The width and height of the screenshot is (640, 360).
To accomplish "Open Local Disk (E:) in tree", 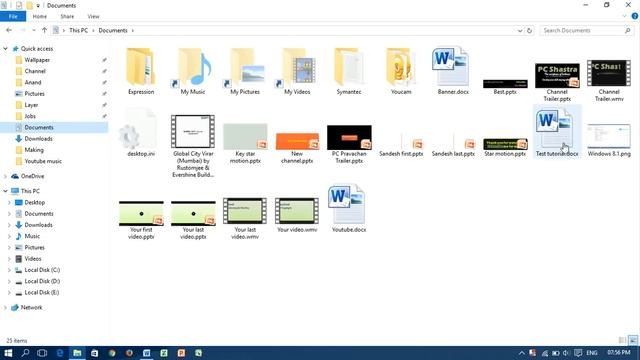I will pyautogui.click(x=42, y=293).
